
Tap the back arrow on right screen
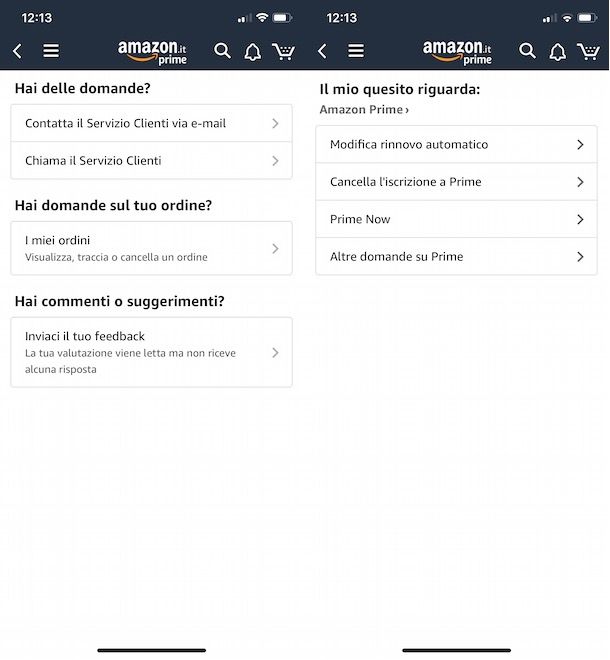(x=322, y=51)
